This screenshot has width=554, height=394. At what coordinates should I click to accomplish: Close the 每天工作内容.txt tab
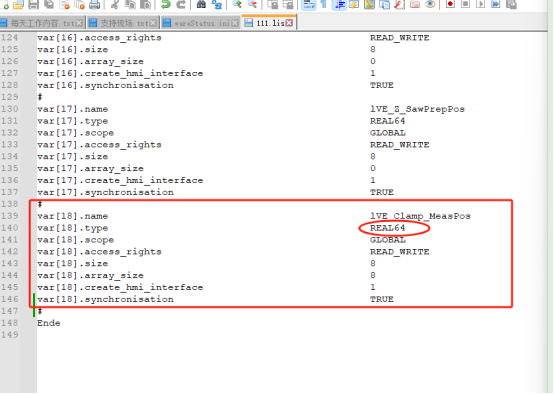click(79, 23)
